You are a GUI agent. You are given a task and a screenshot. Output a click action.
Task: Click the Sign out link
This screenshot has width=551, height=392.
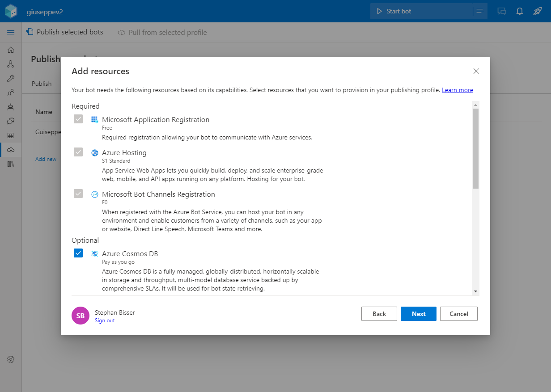click(105, 320)
